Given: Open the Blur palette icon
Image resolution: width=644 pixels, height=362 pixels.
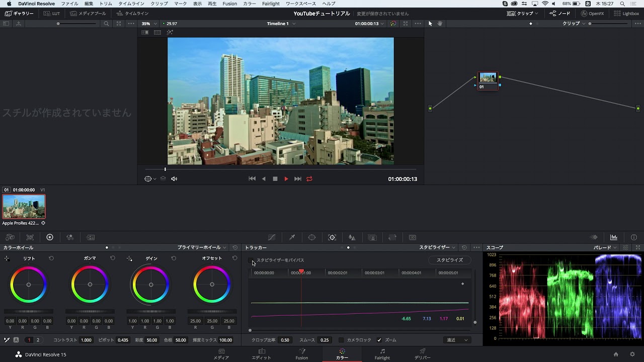Looking at the screenshot, I should coord(352,237).
